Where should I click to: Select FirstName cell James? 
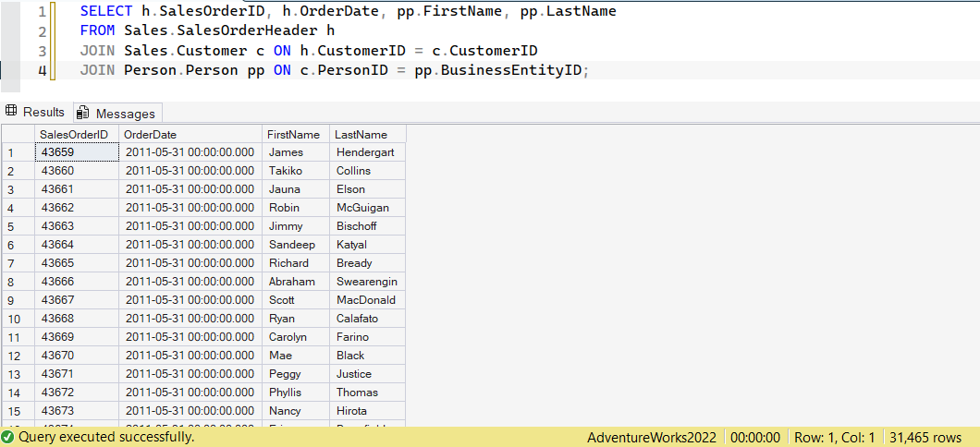[296, 152]
